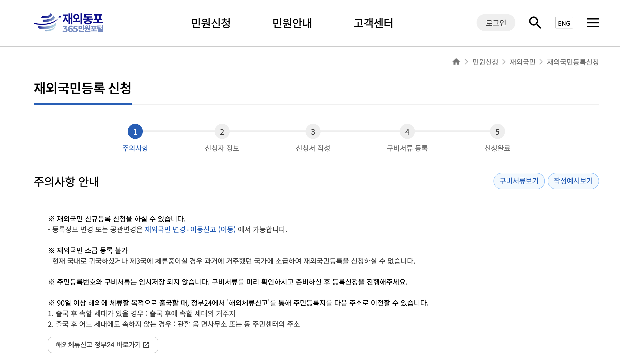Click 재외국민 in the breadcrumb
Image resolution: width=620 pixels, height=364 pixels.
[x=522, y=62]
